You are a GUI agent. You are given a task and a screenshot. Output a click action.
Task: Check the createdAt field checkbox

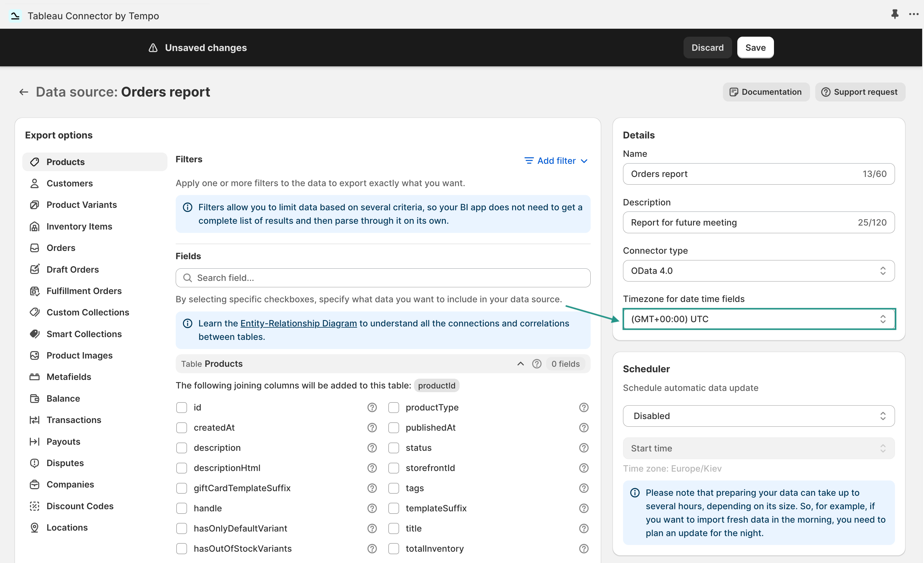point(182,428)
